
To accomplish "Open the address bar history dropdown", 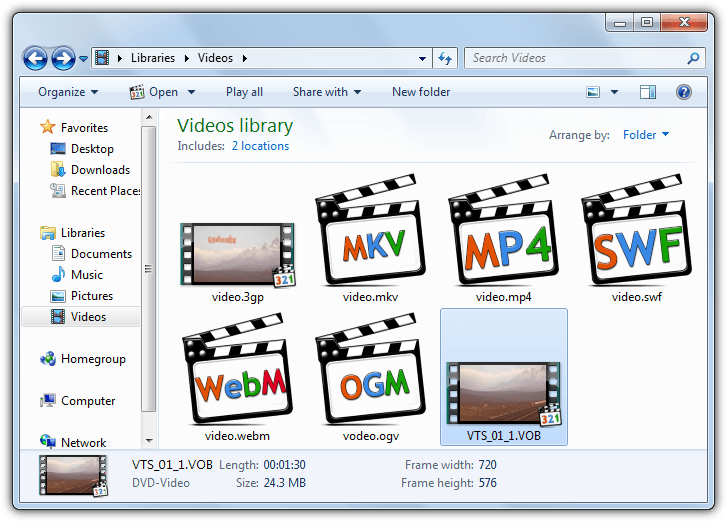I will point(422,58).
